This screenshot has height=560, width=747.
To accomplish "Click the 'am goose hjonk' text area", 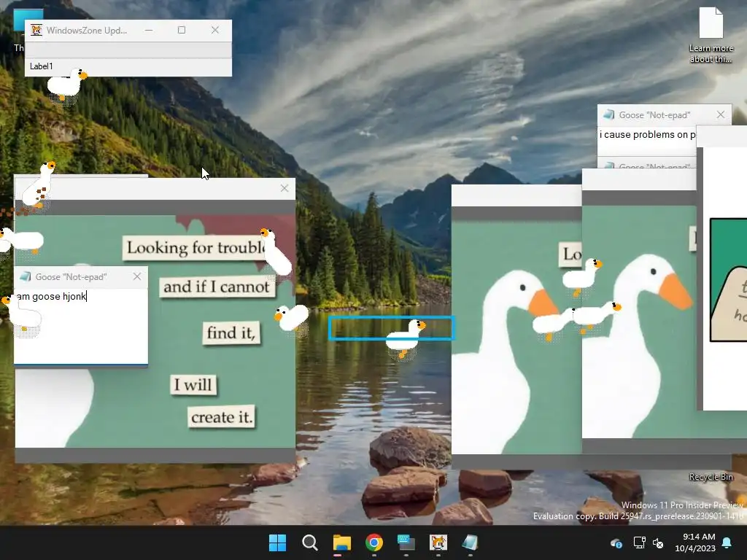I will point(81,326).
